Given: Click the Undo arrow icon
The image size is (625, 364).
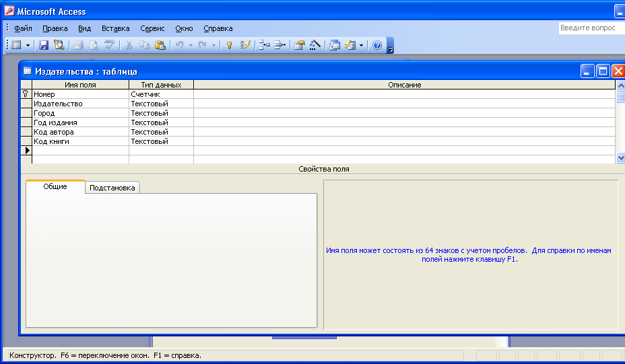Looking at the screenshot, I should pyautogui.click(x=179, y=45).
